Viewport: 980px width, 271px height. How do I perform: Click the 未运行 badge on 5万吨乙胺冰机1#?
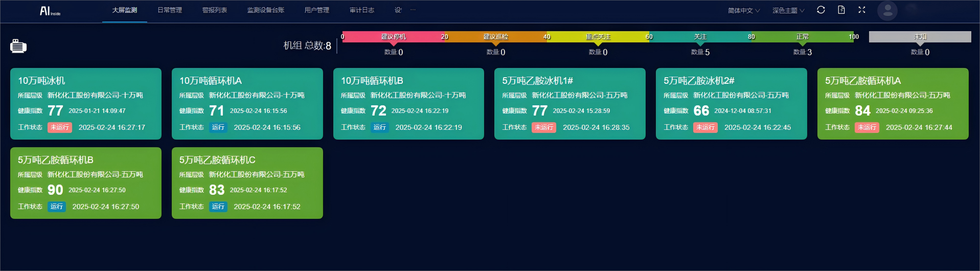544,127
